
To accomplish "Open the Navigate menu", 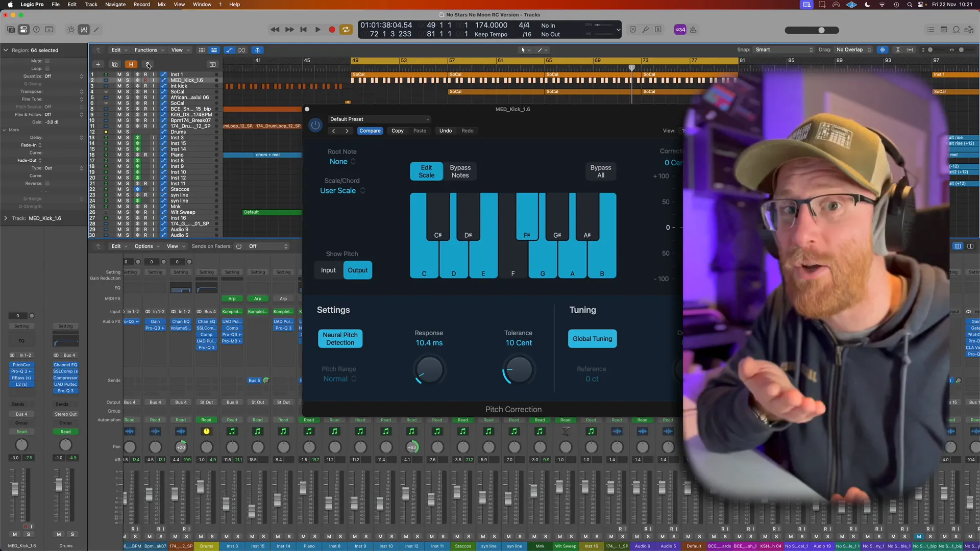I will (115, 5).
